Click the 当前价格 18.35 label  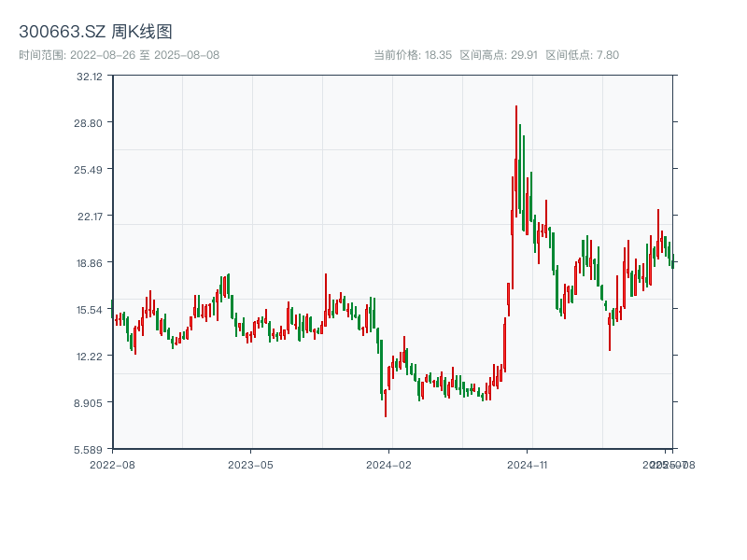(413, 55)
